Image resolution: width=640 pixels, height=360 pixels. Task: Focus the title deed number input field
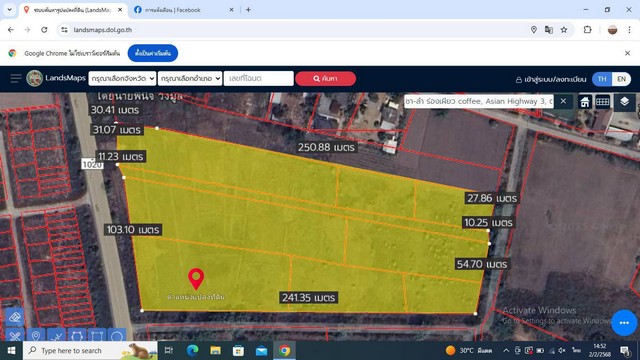(259, 78)
